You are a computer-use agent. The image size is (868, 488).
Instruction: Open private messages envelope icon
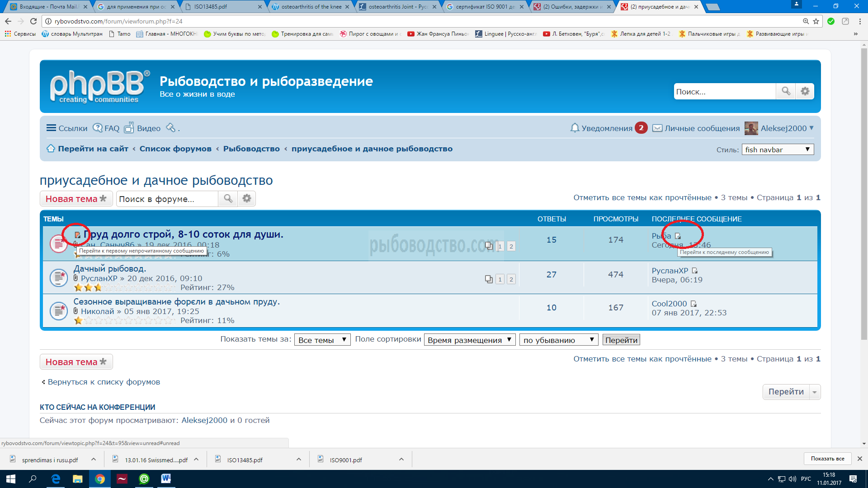point(657,128)
